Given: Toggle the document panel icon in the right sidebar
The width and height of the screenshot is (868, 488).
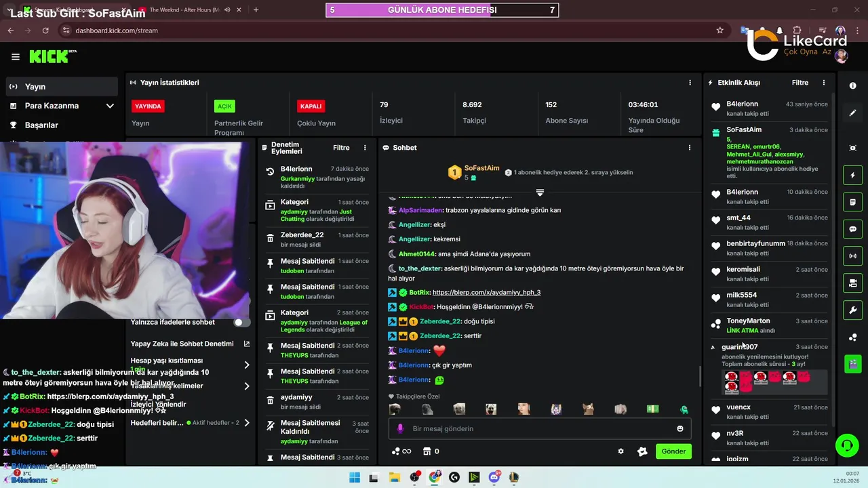Looking at the screenshot, I should (x=852, y=202).
